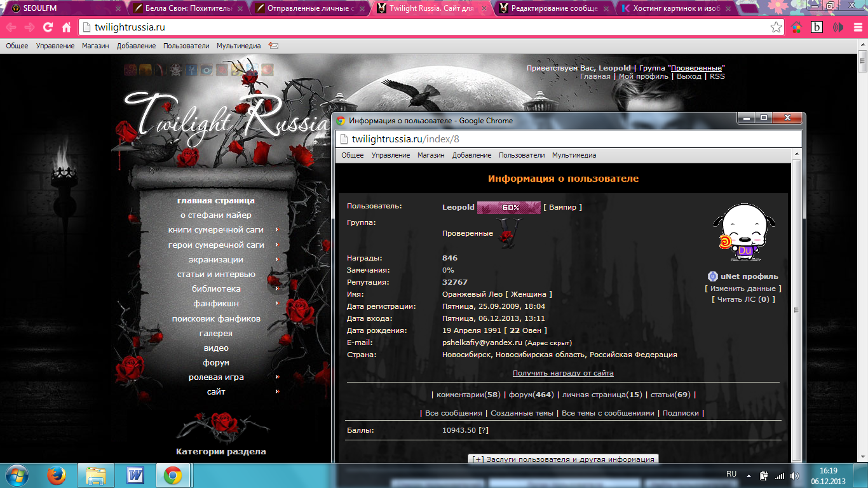Click the battery power tray icon
Screen dimensions: 868x488
coord(764,475)
